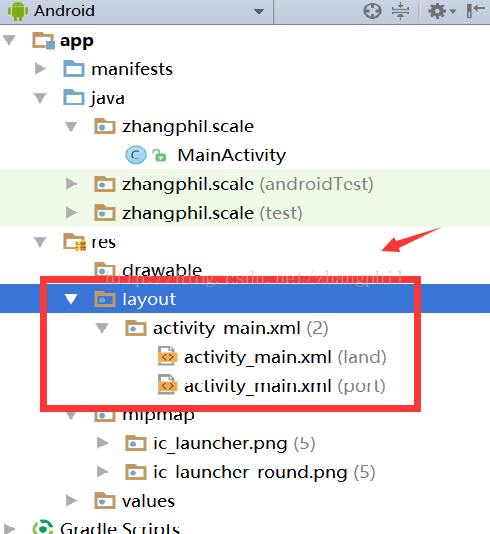
Task: Open activity_main.xml (port)
Action: tap(285, 386)
